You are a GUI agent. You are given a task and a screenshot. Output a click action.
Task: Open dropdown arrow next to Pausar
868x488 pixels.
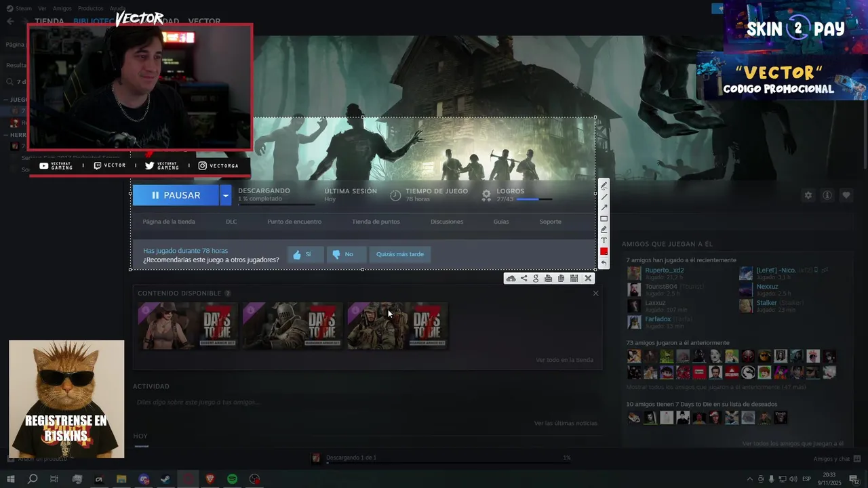tap(226, 195)
